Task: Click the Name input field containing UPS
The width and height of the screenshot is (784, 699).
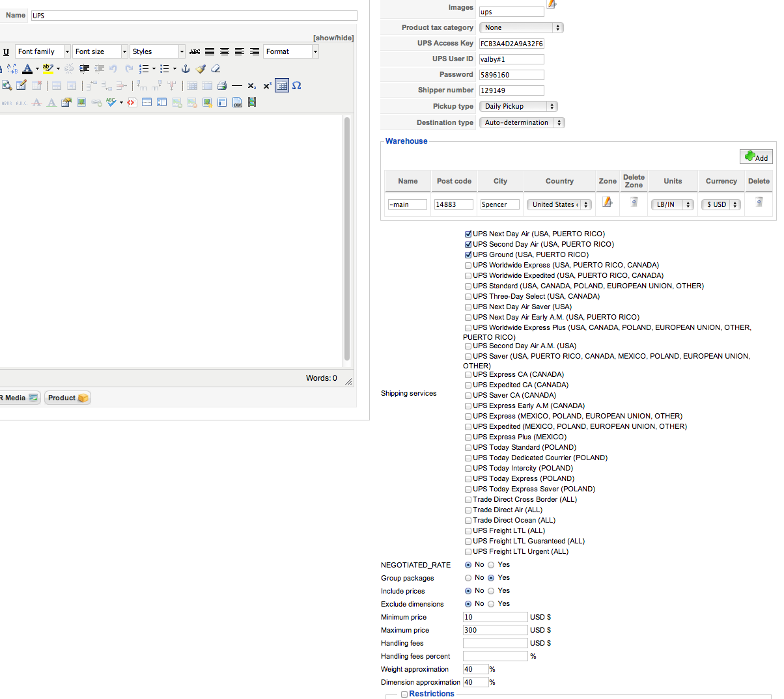Action: click(x=194, y=16)
